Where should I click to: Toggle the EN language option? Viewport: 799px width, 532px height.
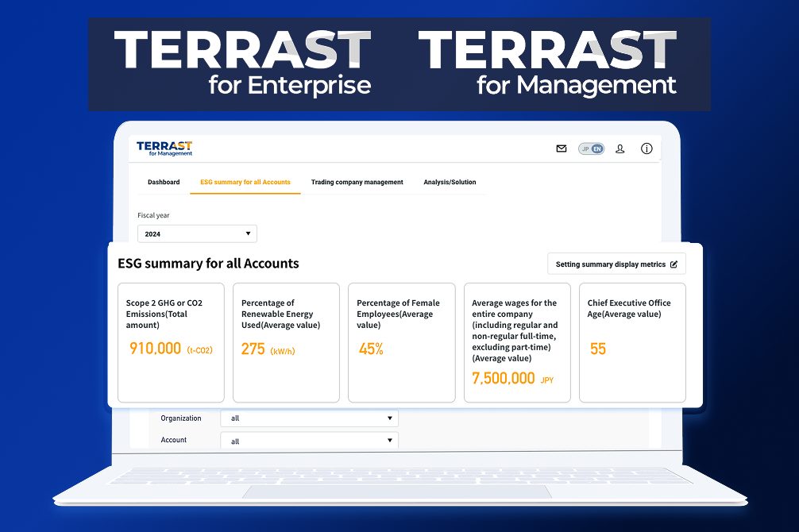point(596,148)
